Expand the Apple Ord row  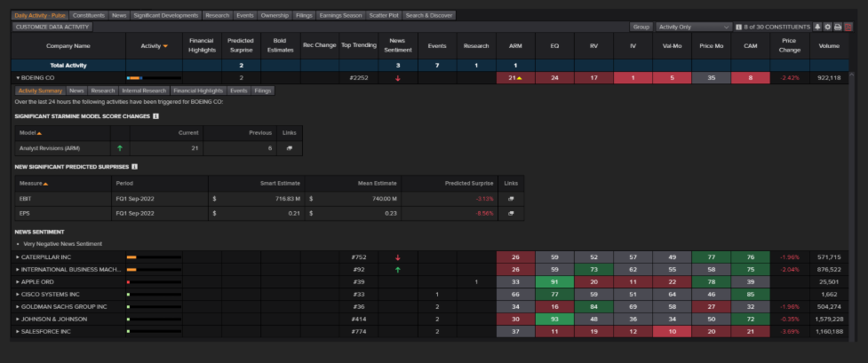pyautogui.click(x=18, y=281)
